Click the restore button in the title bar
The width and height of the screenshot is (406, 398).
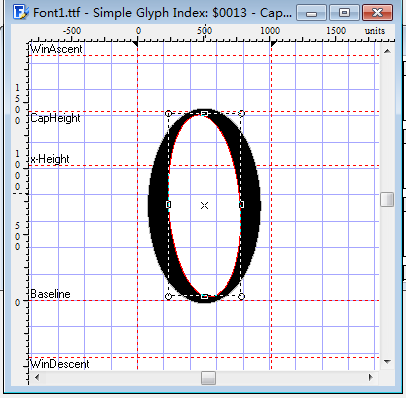click(344, 13)
